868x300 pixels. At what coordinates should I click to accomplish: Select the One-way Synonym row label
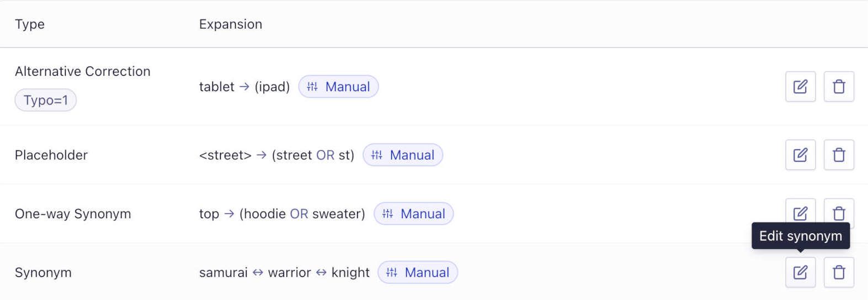(x=73, y=214)
